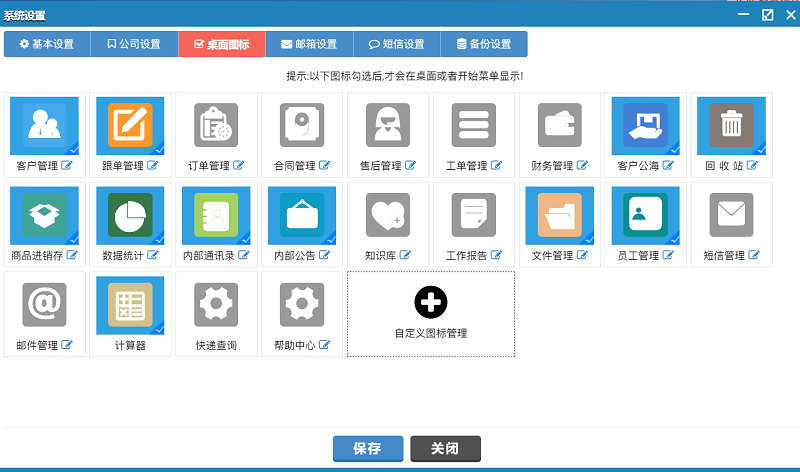Open the 邮箱设置 tab
The height and width of the screenshot is (472, 800).
point(308,44)
